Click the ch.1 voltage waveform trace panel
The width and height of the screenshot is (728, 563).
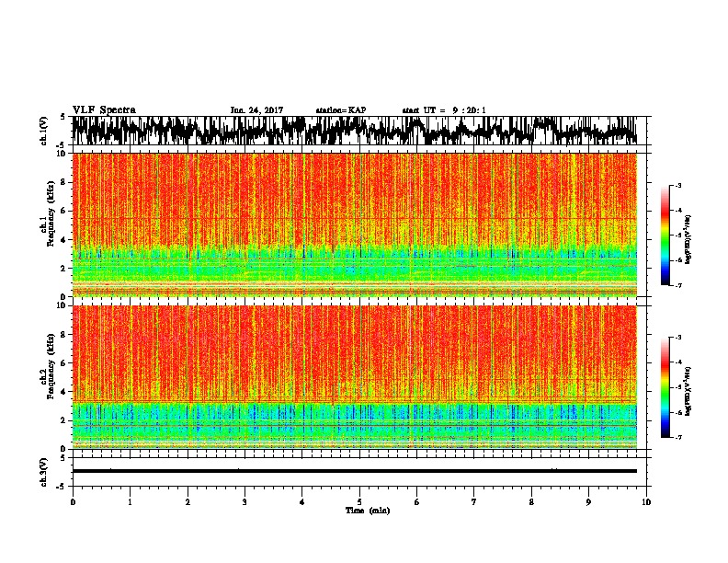point(358,131)
